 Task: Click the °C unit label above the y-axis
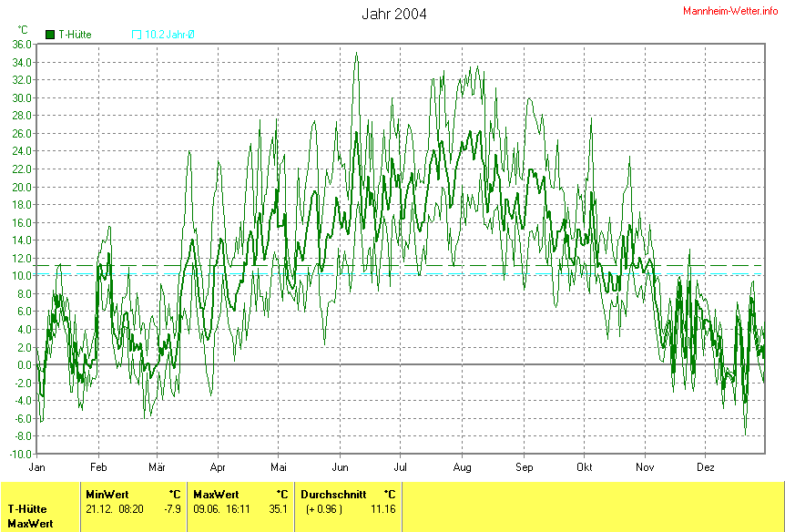pyautogui.click(x=23, y=29)
